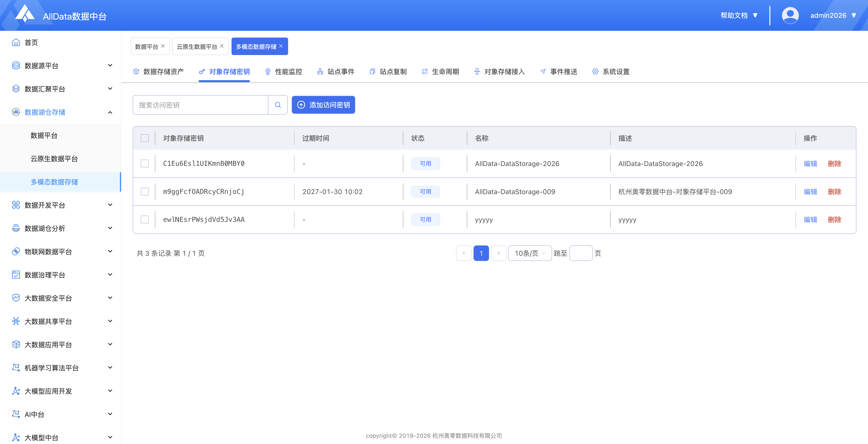The image size is (868, 444).
Task: Toggle the select-all header checkbox
Action: (x=145, y=138)
